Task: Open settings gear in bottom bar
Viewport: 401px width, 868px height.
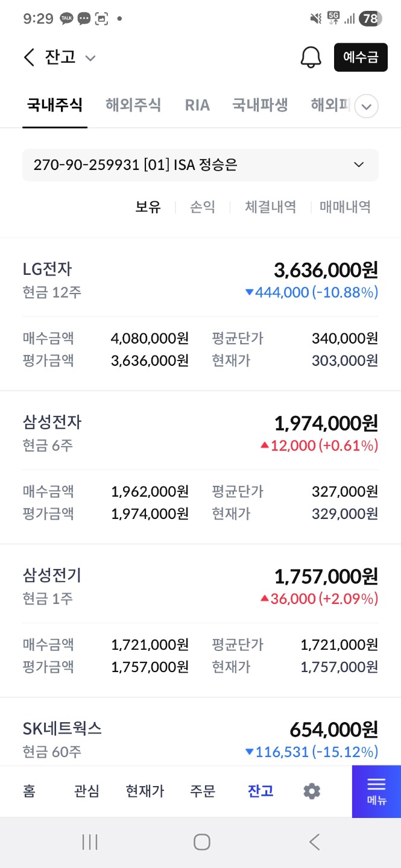Action: 312,791
